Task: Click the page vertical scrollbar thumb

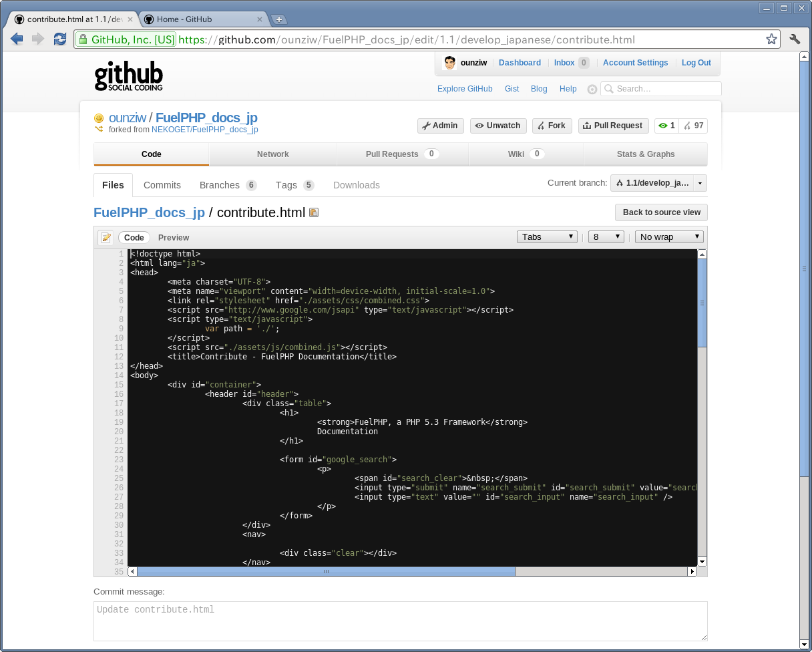Action: click(805, 269)
